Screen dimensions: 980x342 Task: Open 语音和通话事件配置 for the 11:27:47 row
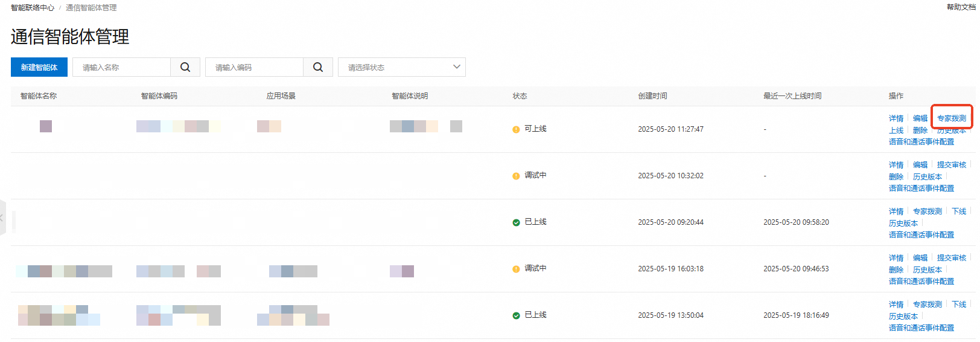(921, 142)
